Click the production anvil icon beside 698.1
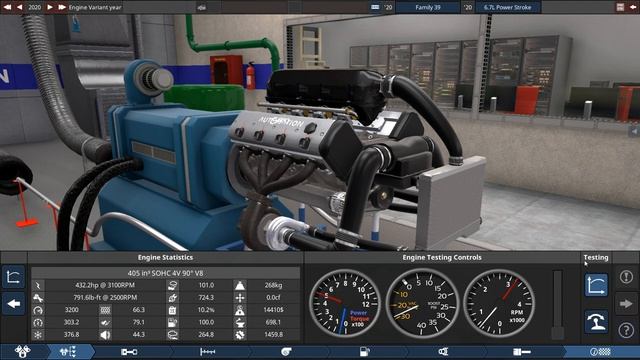640x360 pixels. click(240, 322)
